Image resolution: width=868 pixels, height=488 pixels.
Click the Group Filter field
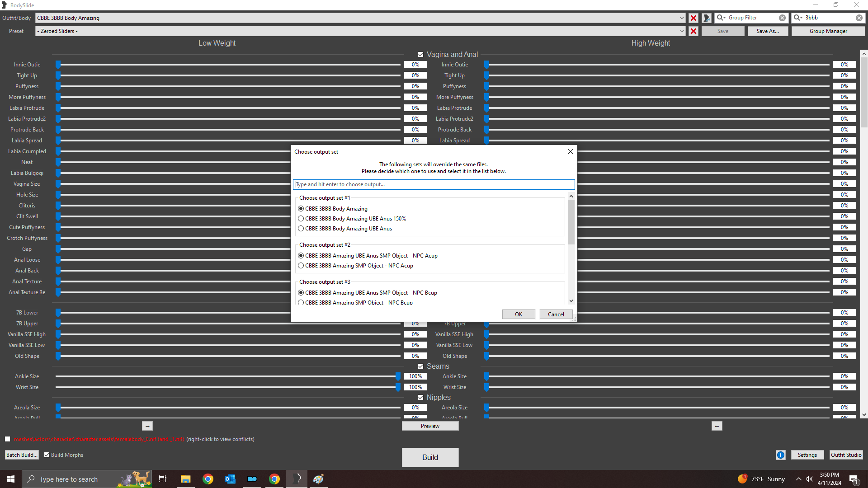[x=752, y=18]
